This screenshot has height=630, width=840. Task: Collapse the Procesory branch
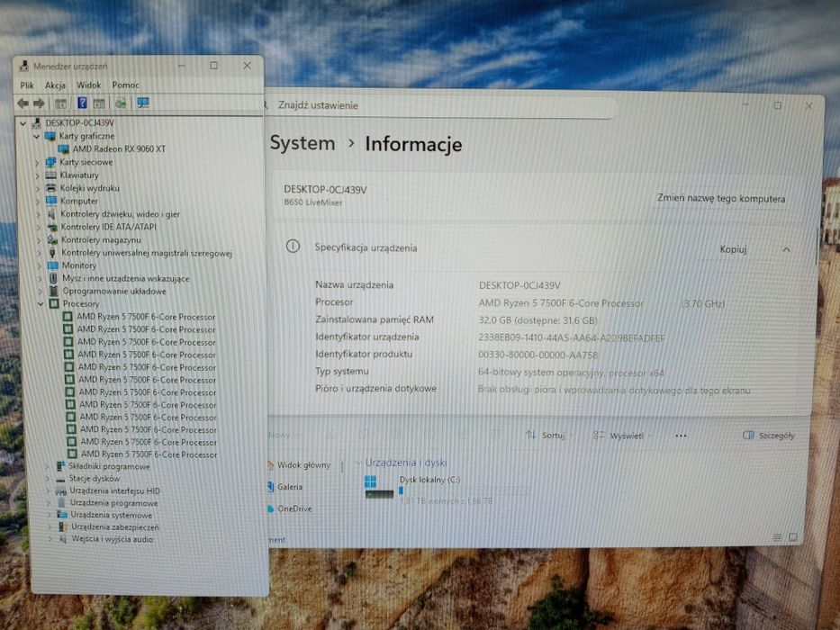click(x=41, y=304)
